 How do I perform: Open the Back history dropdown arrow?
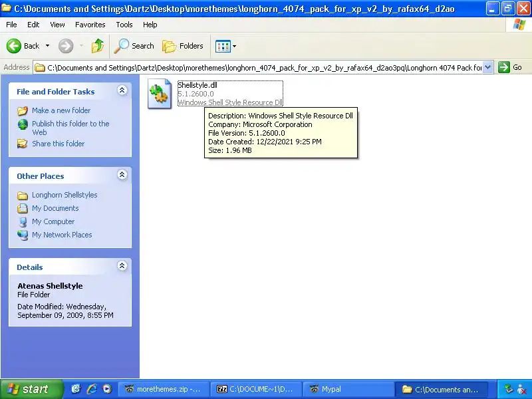[x=47, y=46]
